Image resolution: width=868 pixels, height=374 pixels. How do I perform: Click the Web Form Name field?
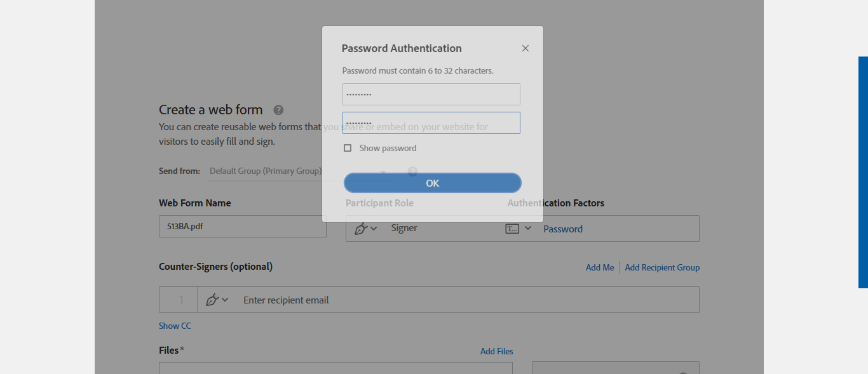(x=242, y=226)
